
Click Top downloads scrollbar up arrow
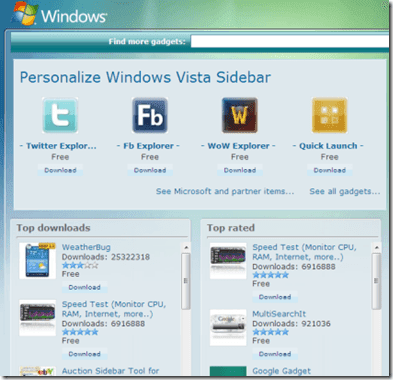186,248
